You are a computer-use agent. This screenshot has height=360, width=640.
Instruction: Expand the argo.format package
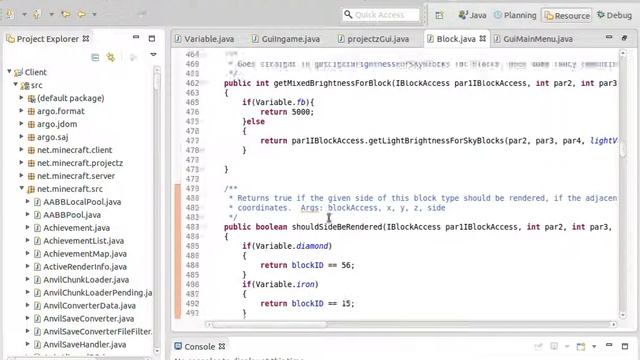click(x=22, y=111)
